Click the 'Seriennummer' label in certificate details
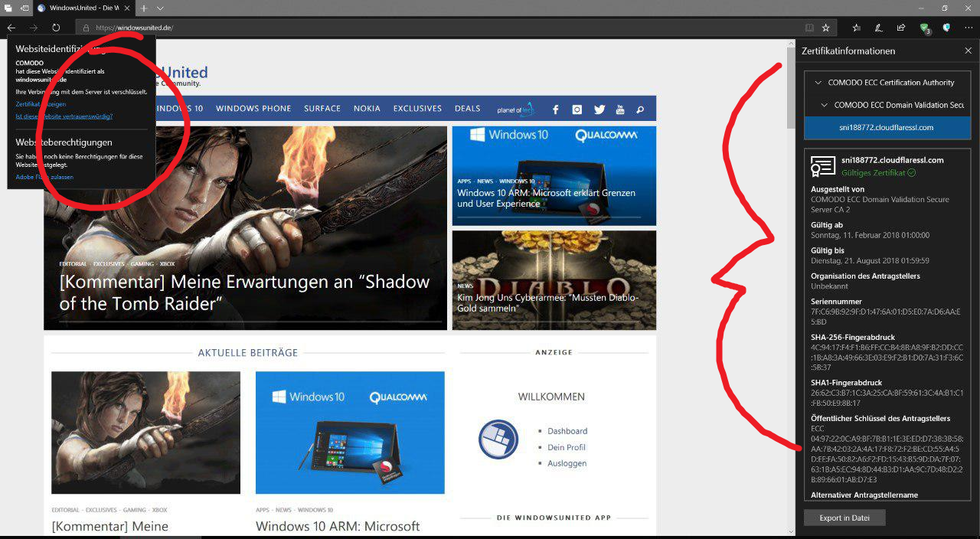Screen dimensions: 980x539 pos(836,302)
